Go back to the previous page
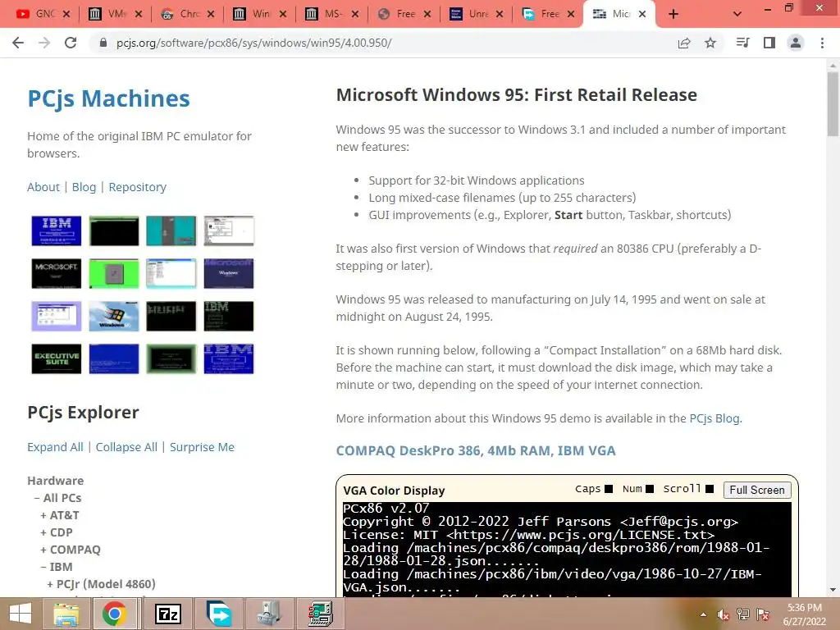The height and width of the screenshot is (630, 840). point(18,43)
